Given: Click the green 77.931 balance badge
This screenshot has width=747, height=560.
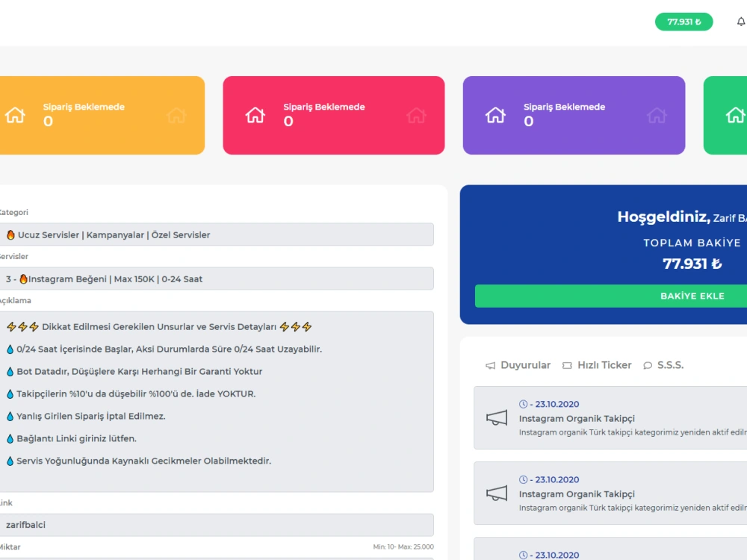Looking at the screenshot, I should tap(684, 22).
